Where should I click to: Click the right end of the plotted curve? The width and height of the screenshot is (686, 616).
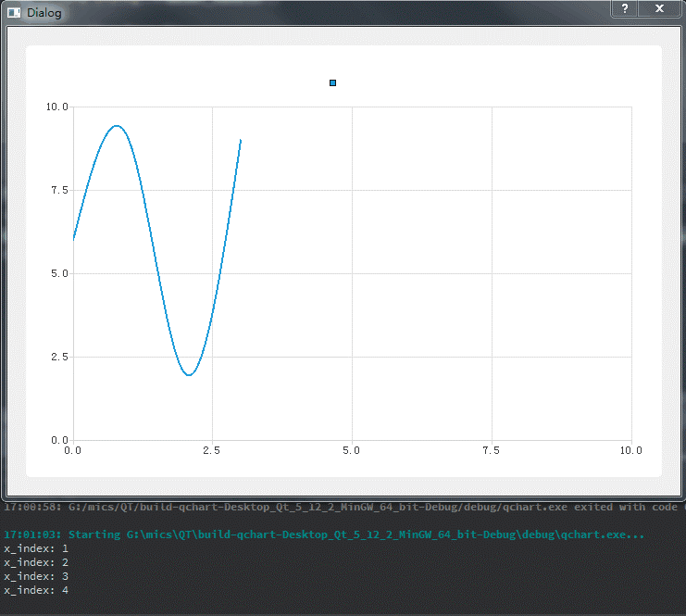coord(241,141)
